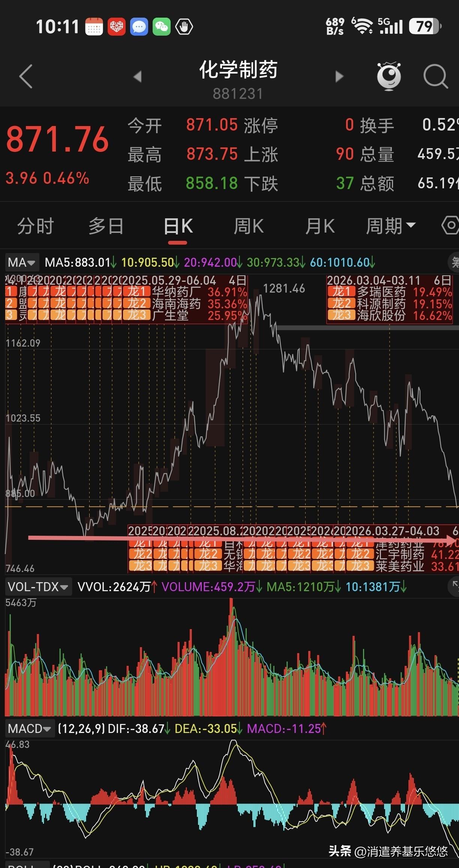
Task: Tap MACD:-11.25 value
Action: pos(287,728)
